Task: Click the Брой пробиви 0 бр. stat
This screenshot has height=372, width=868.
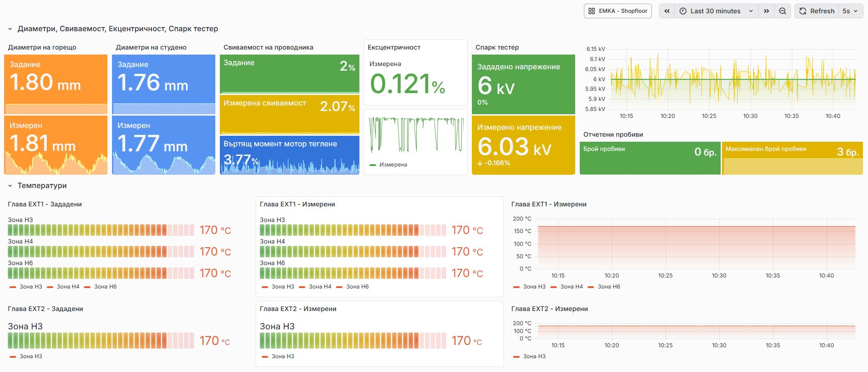Action: [x=650, y=158]
